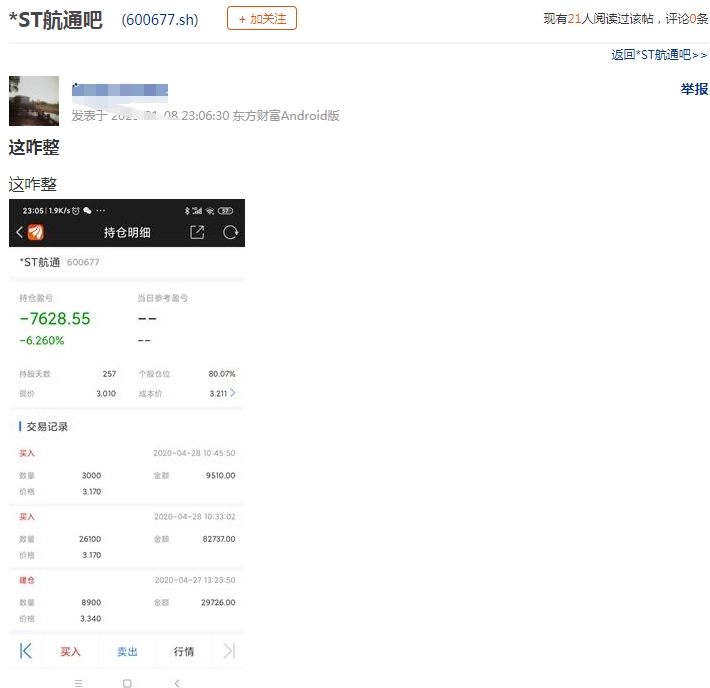Image resolution: width=710 pixels, height=688 pixels.
Task: Click the 现价 3.010 value
Action: [106, 394]
